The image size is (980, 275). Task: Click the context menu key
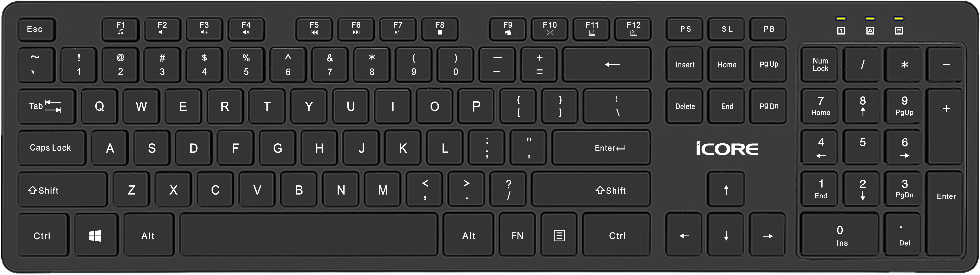559,235
